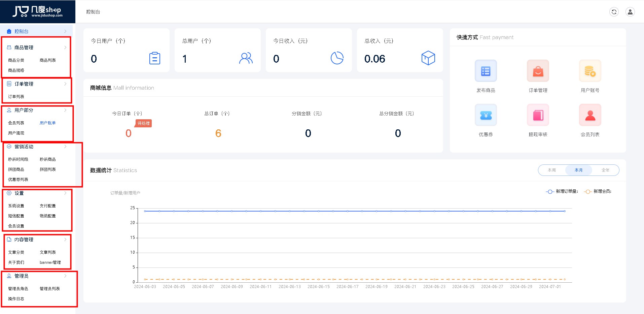The image size is (644, 314).
Task: Click the clipboard icon in 今日用户 card
Action: click(x=155, y=58)
